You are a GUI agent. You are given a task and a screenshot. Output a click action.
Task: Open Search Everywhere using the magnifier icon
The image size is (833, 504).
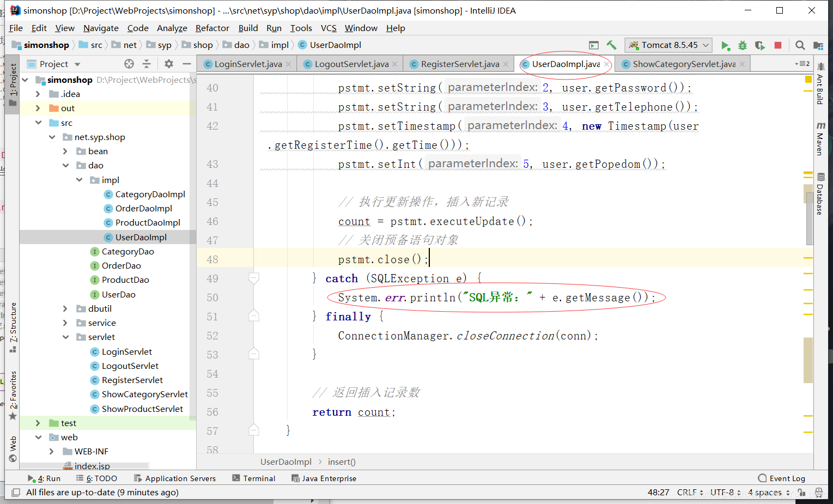pyautogui.click(x=800, y=45)
